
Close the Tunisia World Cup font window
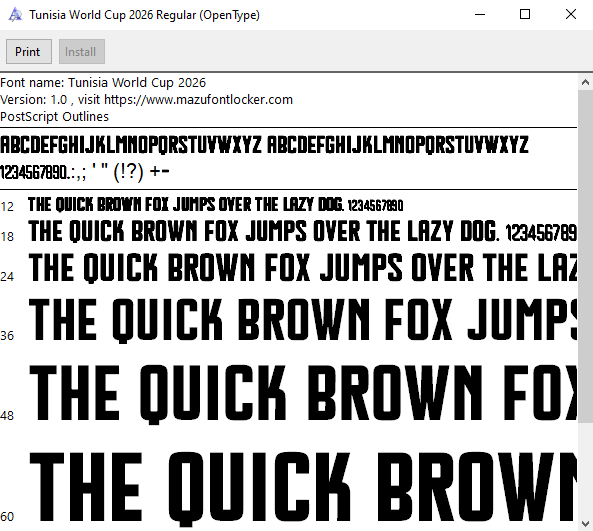tap(571, 15)
